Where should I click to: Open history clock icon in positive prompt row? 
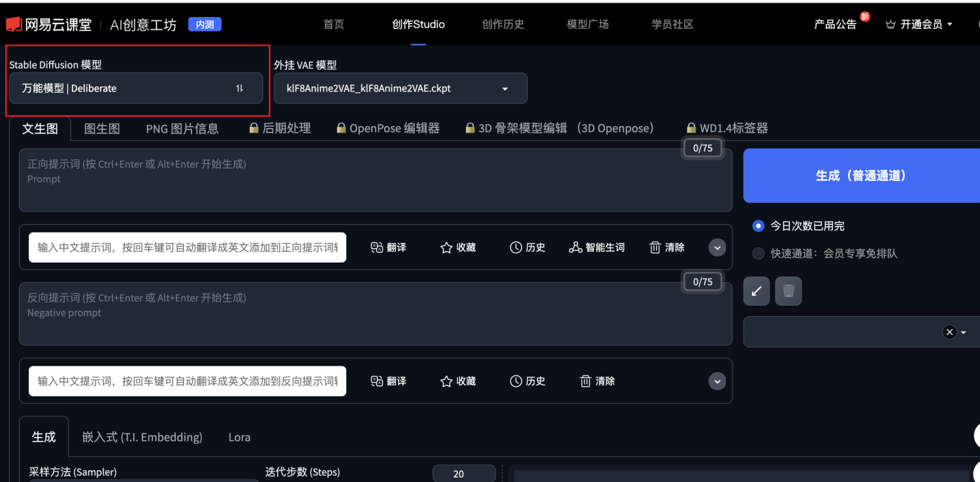515,248
